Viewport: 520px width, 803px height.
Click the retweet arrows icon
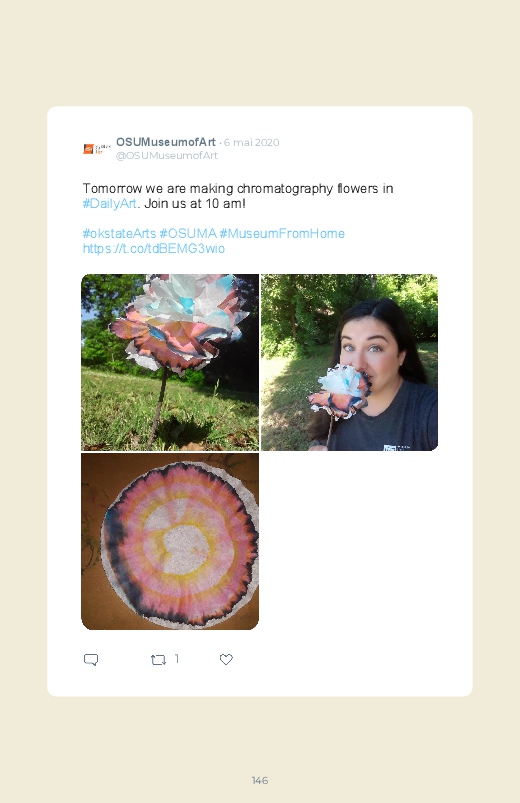(158, 660)
